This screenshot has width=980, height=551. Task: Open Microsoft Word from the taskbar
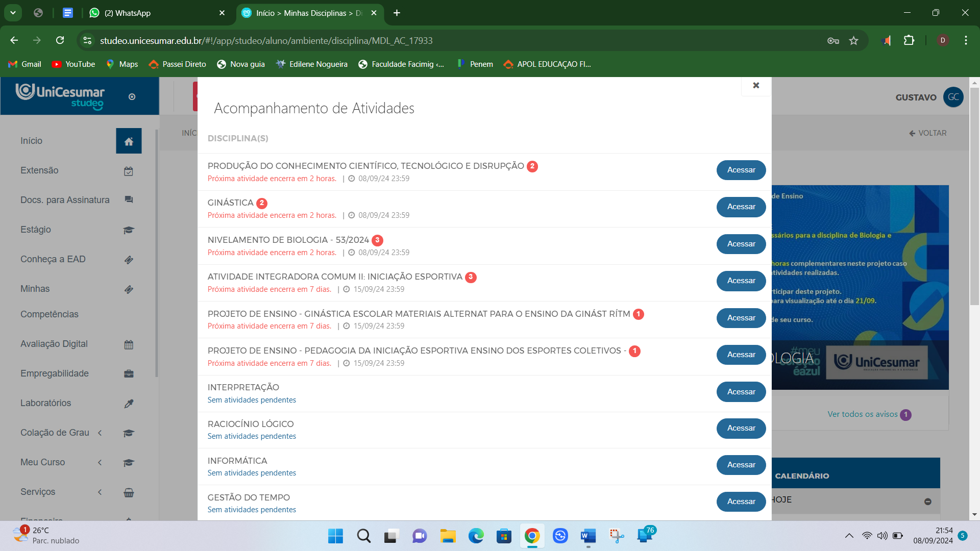coord(588,536)
